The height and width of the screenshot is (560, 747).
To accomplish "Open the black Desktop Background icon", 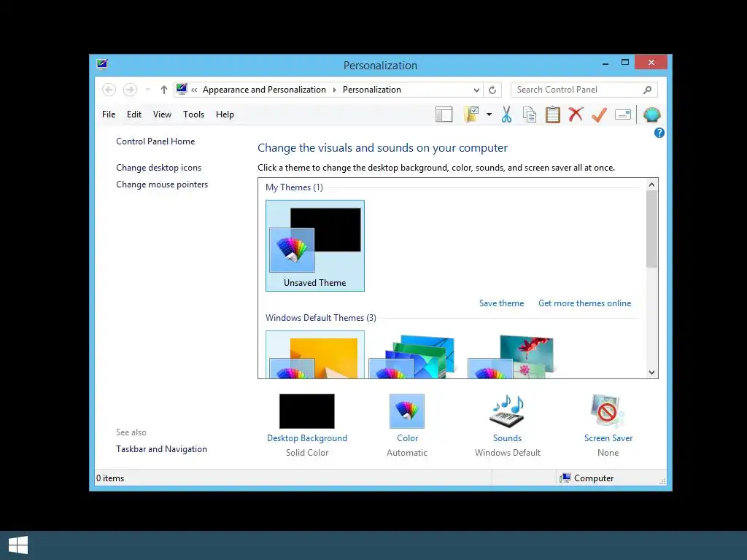I will (x=307, y=411).
